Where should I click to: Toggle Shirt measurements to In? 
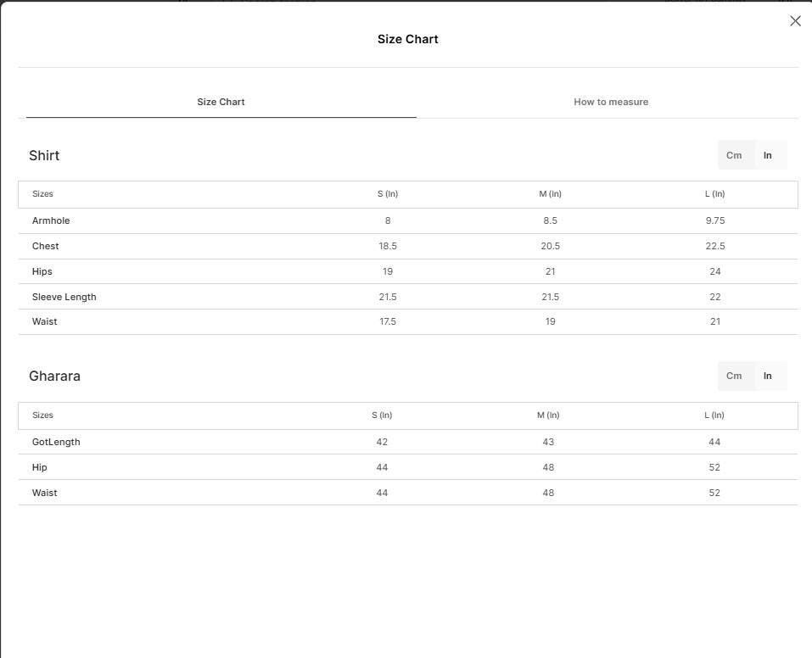tap(768, 155)
